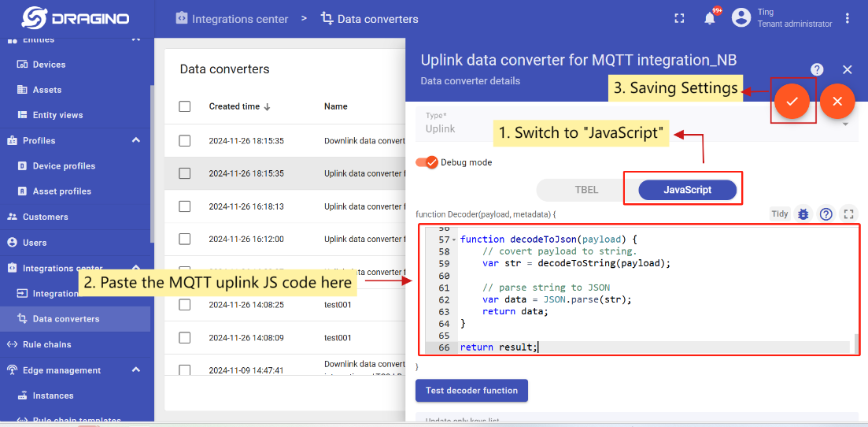Open the Type Uplink dropdown
868x427 pixels.
637,123
